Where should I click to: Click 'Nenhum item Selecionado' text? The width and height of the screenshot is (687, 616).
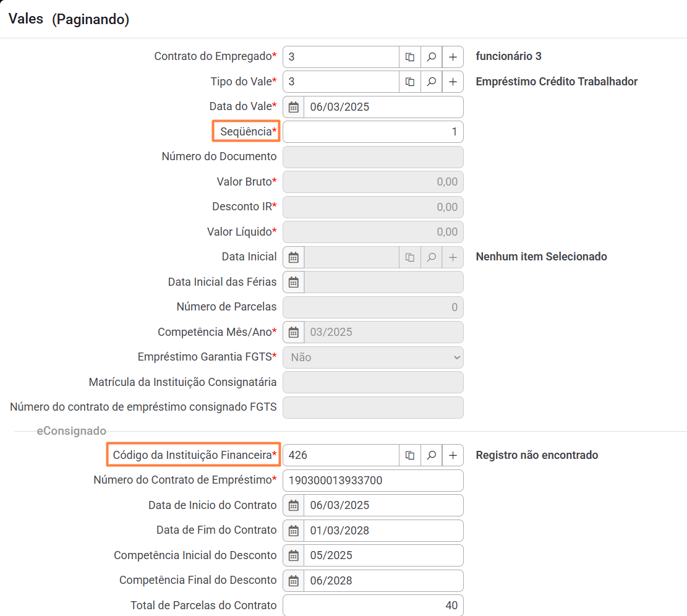coord(541,257)
